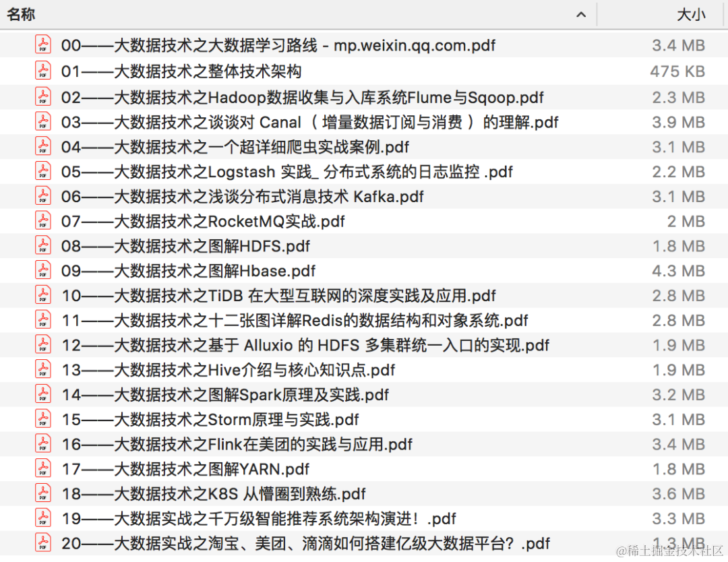Select file 07 RocketMQ实战.pdf
The width and height of the screenshot is (728, 562).
pos(203,222)
